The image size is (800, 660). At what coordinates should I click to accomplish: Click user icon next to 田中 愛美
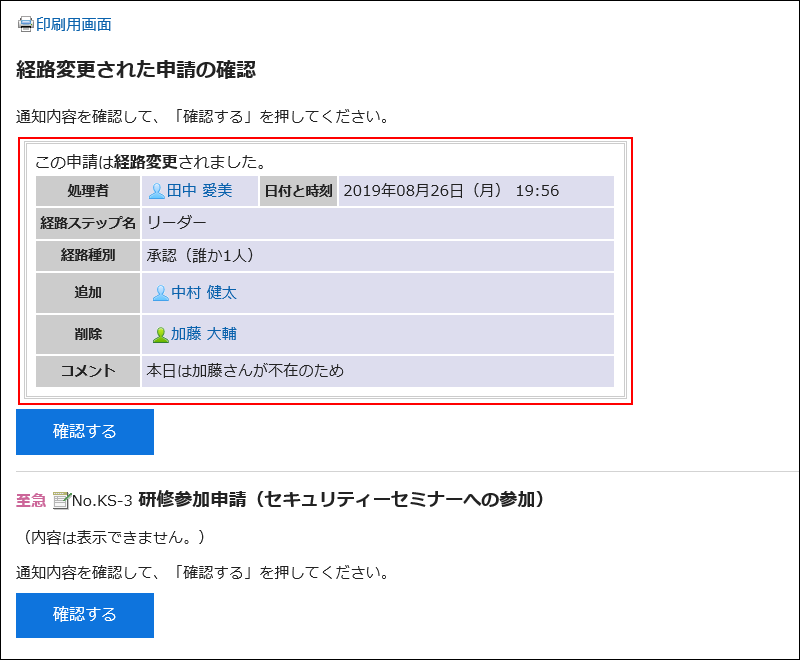point(156,191)
